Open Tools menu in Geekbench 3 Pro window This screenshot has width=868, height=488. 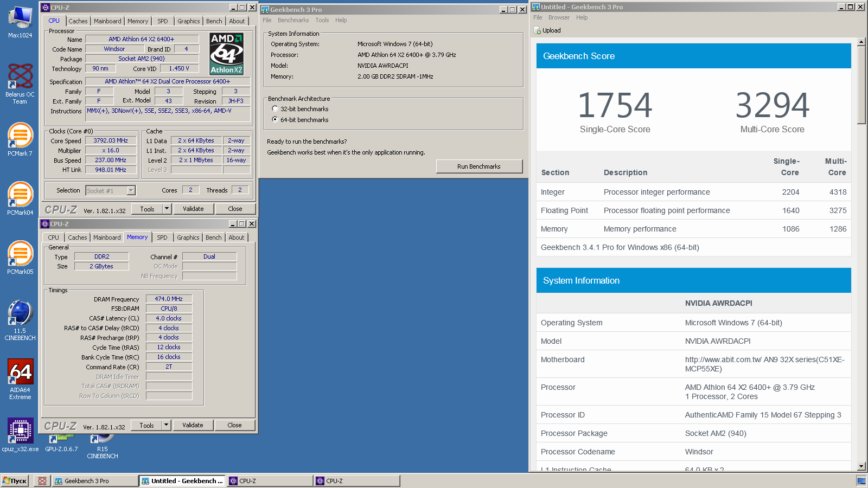pos(322,20)
